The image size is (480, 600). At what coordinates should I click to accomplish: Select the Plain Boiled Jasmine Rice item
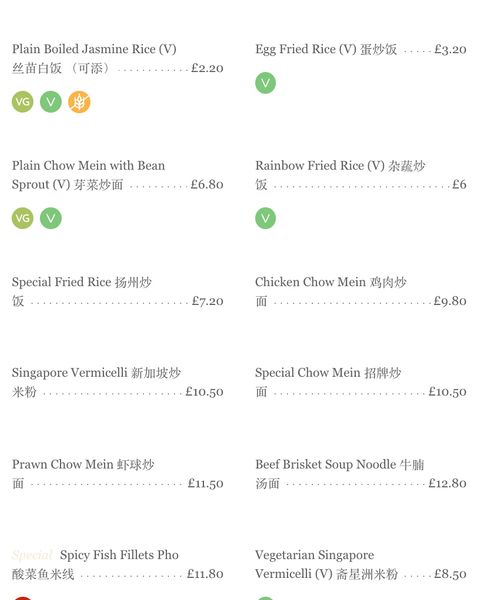click(x=118, y=59)
